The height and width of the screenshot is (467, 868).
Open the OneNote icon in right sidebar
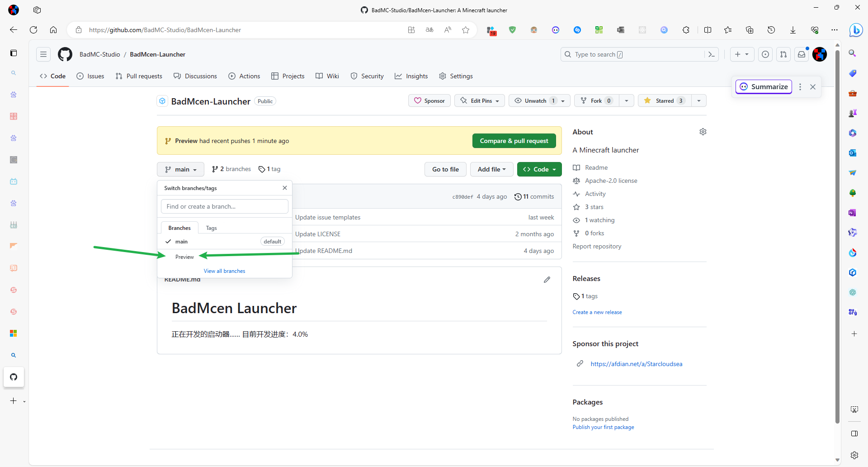pyautogui.click(x=853, y=213)
